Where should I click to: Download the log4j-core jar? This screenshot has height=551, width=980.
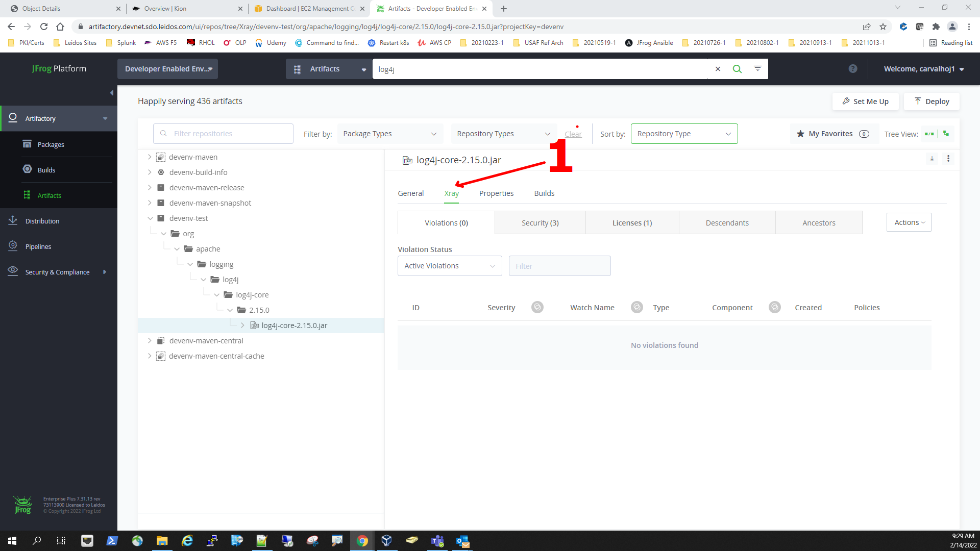(932, 159)
